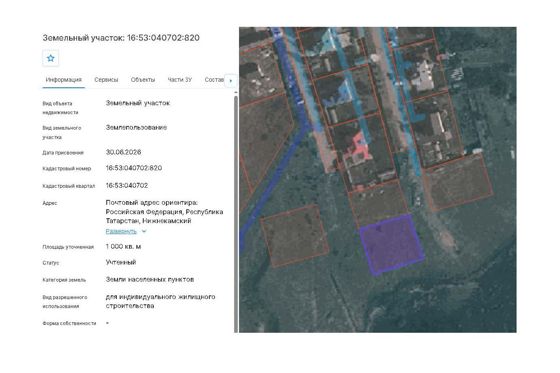This screenshot has width=560, height=373.
Task: Click the status value Учтенный
Action: 121,262
